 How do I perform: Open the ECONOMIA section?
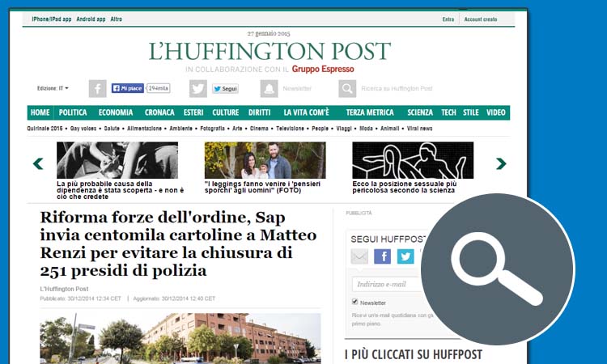click(x=116, y=112)
